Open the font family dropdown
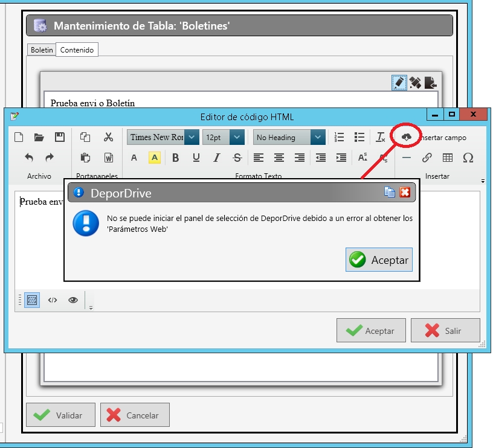493x448 pixels. click(x=192, y=137)
